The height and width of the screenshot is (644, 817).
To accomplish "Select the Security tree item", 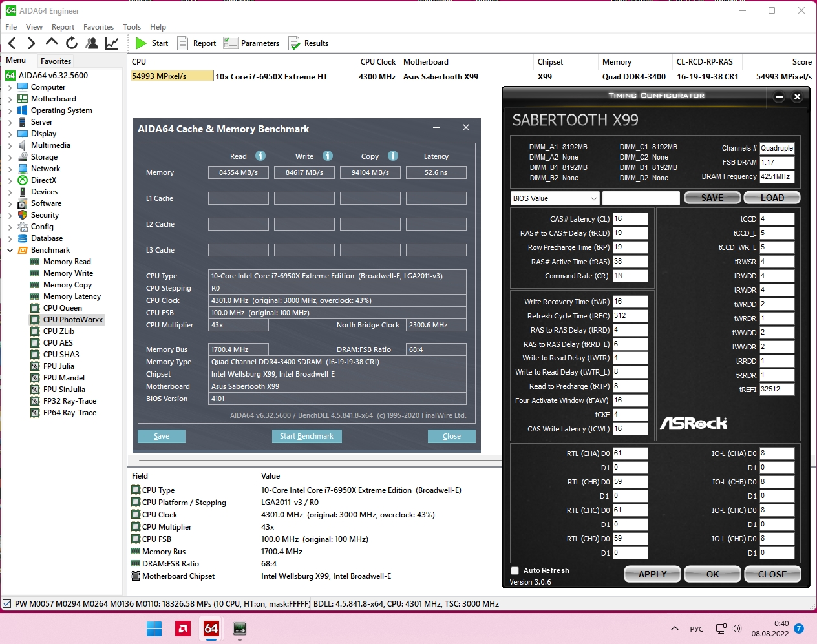I will click(45, 215).
